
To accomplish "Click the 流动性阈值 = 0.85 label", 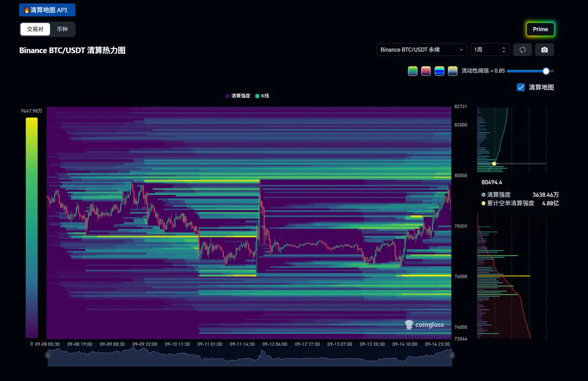I will (x=483, y=71).
